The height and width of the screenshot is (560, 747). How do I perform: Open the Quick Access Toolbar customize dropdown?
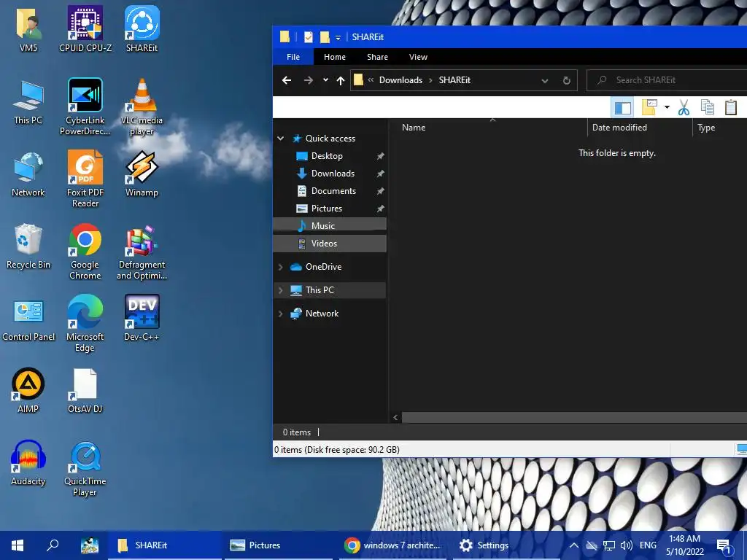point(338,37)
